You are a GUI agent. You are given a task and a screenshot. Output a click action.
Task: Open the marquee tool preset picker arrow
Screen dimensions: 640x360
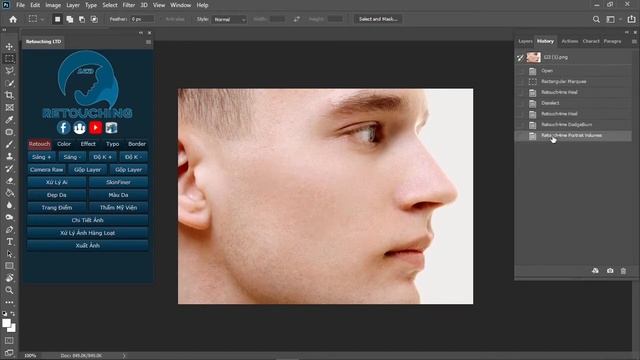(x=42, y=19)
